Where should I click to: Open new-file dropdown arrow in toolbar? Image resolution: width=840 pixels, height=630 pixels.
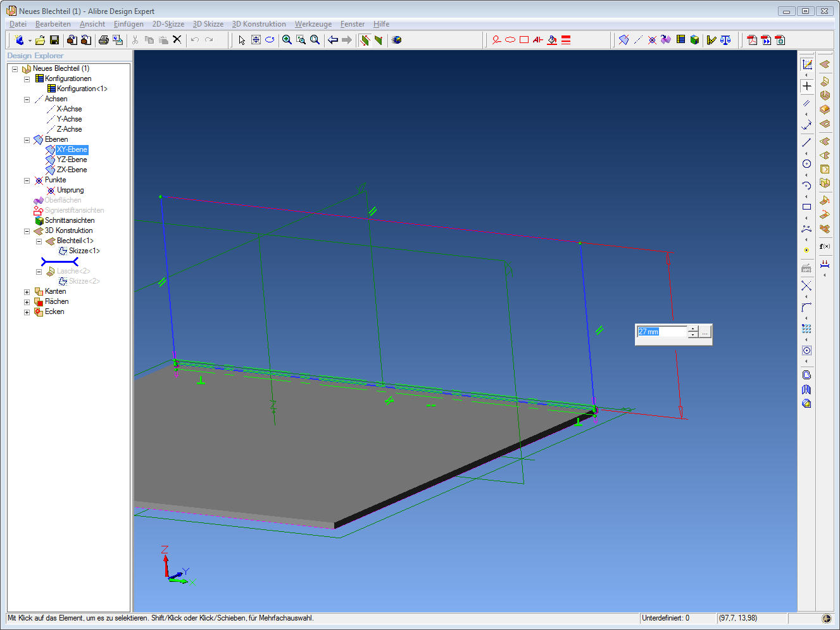(29, 41)
